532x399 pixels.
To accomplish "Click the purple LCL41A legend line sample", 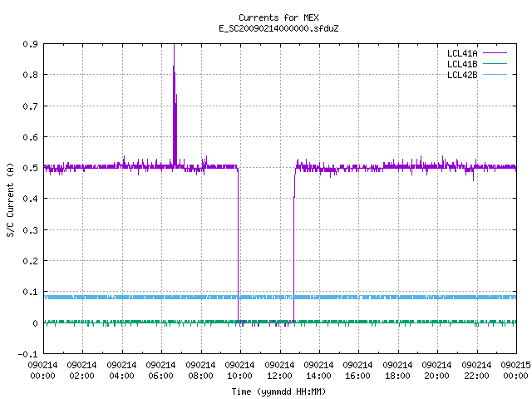I will 495,53.
